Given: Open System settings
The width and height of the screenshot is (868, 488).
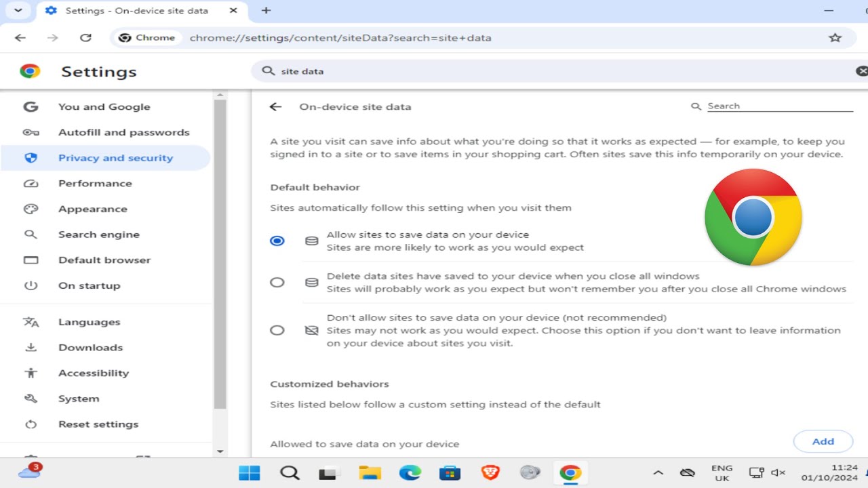Looking at the screenshot, I should tap(104, 399).
